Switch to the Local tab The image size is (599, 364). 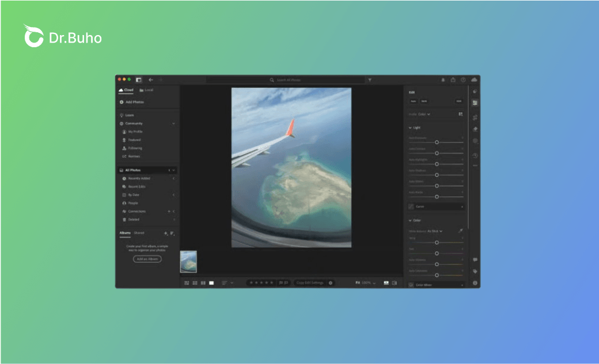point(146,90)
